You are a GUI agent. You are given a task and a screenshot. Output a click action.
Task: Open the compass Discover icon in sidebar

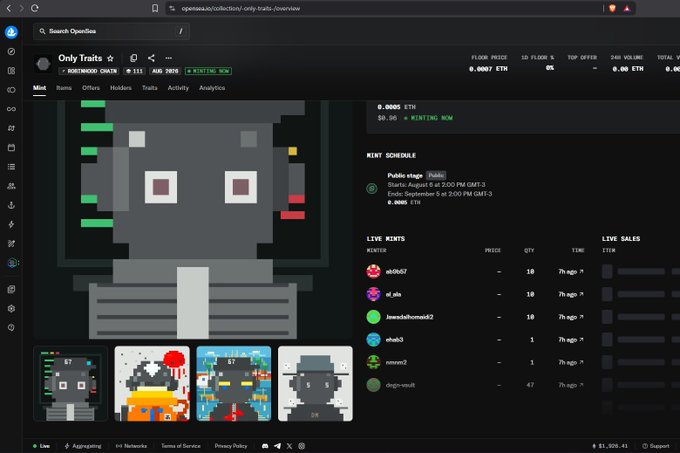[x=11, y=52]
